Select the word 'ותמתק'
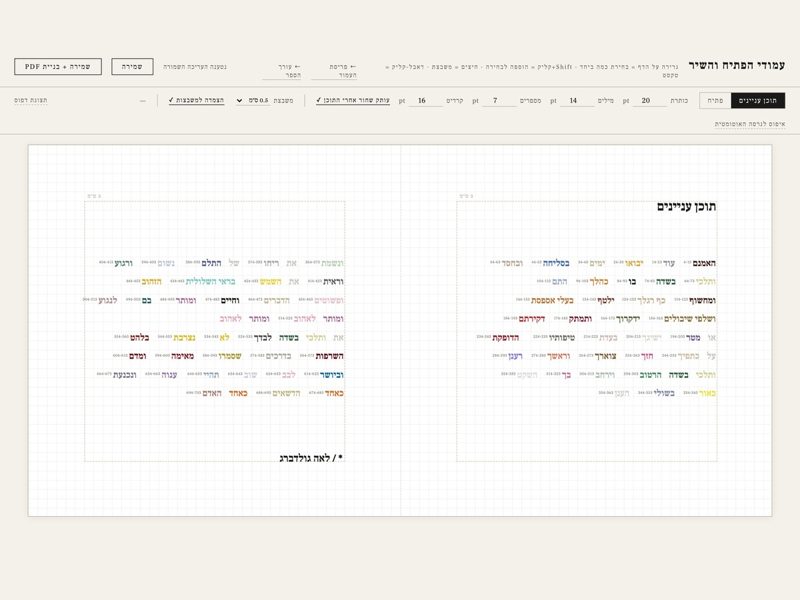This screenshot has height=600, width=800. pyautogui.click(x=581, y=319)
